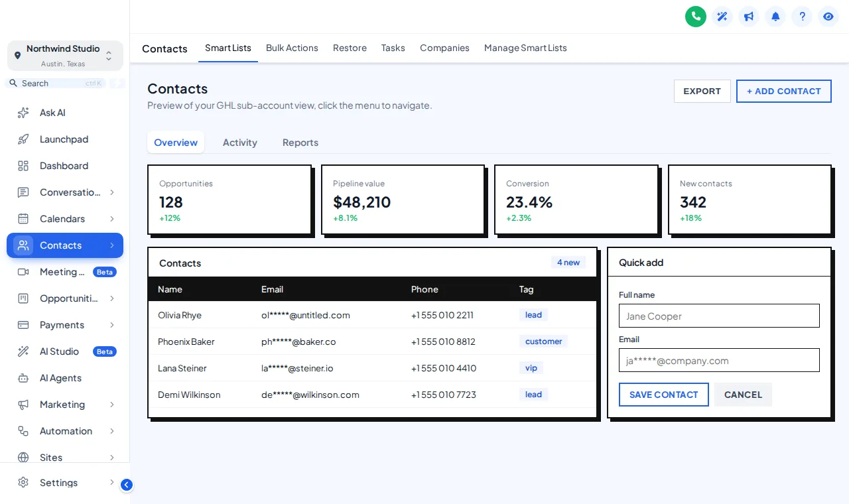Click the AI Studio wand icon
Screen dimensions: 849x504
pos(23,351)
